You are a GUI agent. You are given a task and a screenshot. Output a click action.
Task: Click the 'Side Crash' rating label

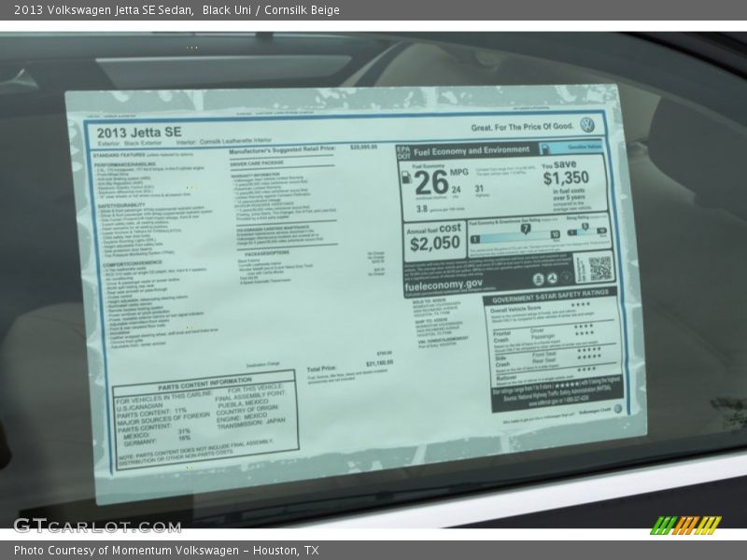tap(502, 361)
